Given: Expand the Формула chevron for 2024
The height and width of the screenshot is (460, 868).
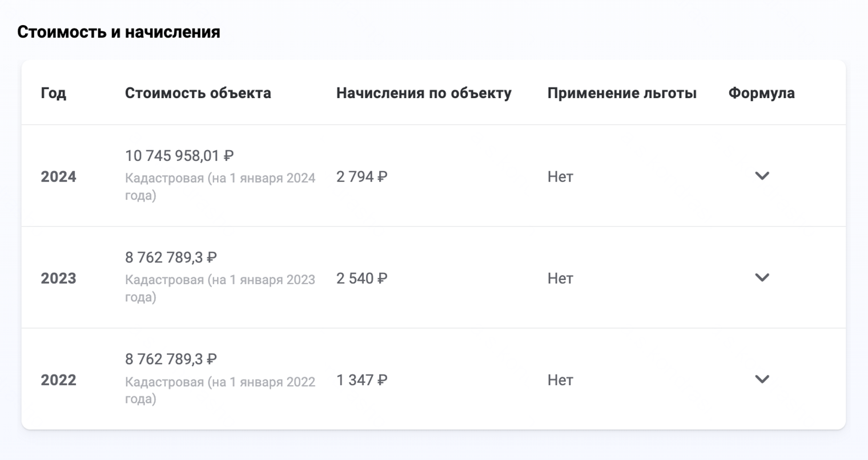Looking at the screenshot, I should (x=762, y=176).
